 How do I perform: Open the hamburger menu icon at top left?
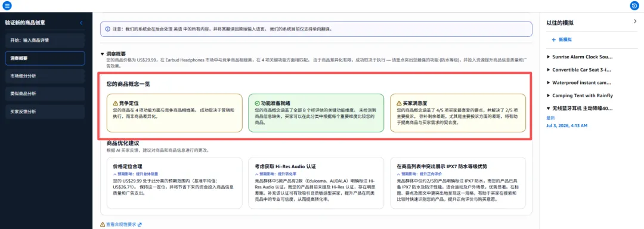7,6
